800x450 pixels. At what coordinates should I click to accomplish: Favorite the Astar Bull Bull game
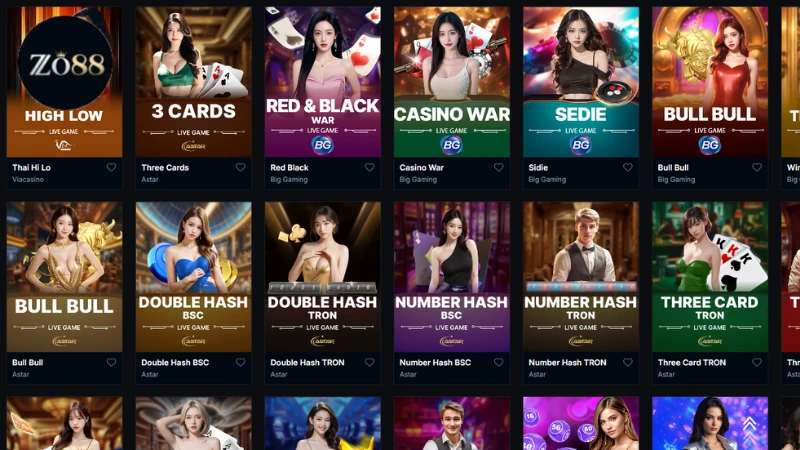click(111, 362)
